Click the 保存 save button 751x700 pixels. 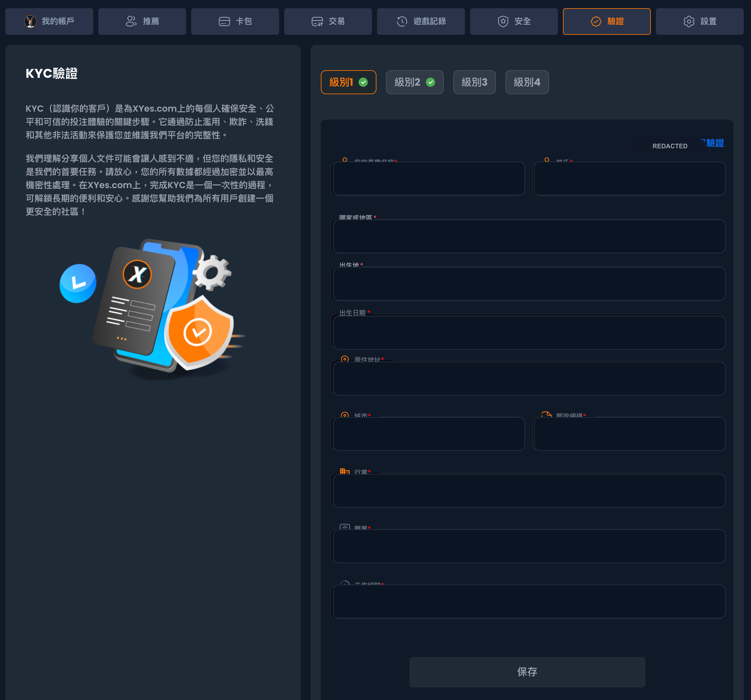coord(527,672)
